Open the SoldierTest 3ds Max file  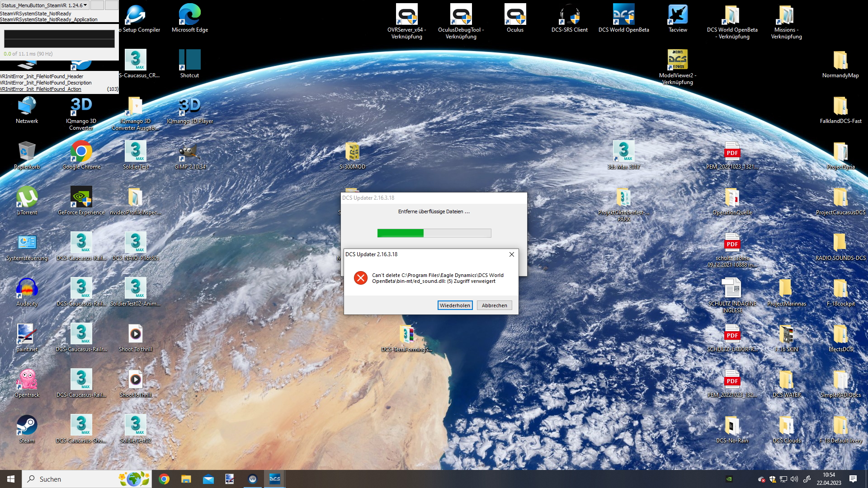pyautogui.click(x=136, y=155)
